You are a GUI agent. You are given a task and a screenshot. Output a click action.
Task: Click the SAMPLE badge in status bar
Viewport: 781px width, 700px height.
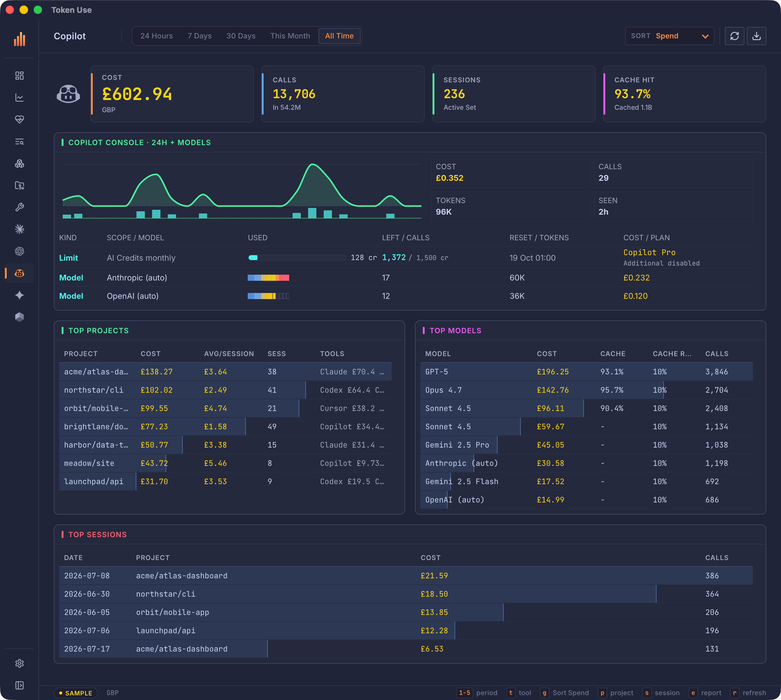(x=75, y=693)
